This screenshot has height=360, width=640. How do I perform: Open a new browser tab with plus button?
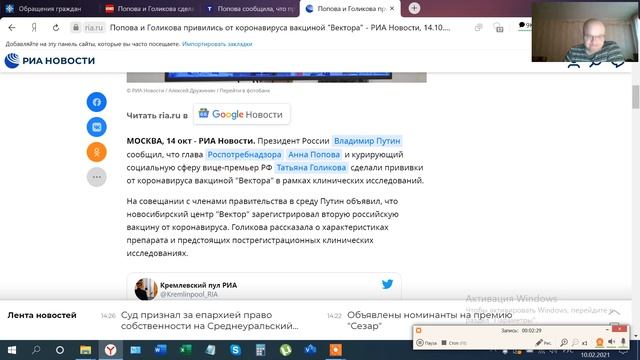point(414,8)
